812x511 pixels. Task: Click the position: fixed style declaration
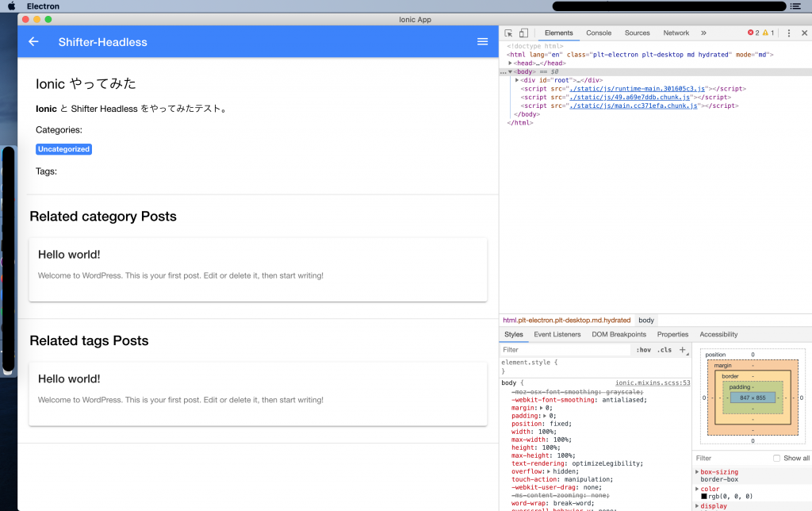[x=542, y=424]
